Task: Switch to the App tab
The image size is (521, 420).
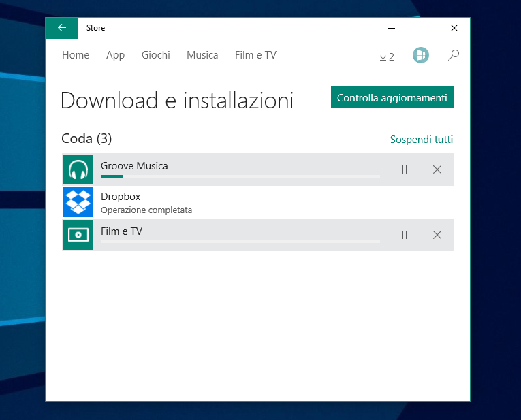Action: [115, 55]
